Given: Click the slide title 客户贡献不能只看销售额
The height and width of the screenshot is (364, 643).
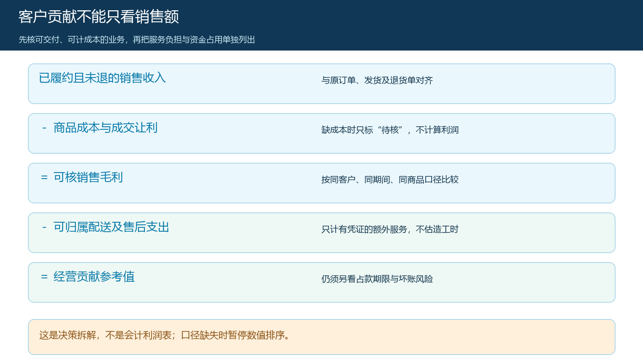Looking at the screenshot, I should coord(99,17).
